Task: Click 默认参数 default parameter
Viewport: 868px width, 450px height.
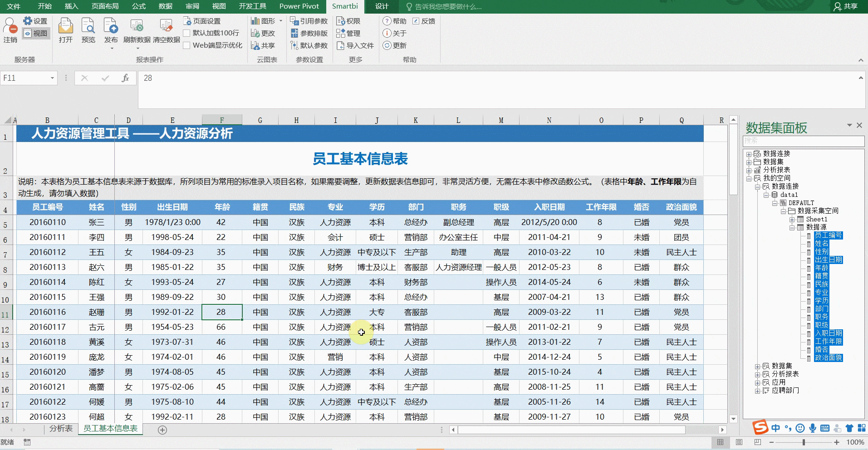Action: tap(309, 45)
